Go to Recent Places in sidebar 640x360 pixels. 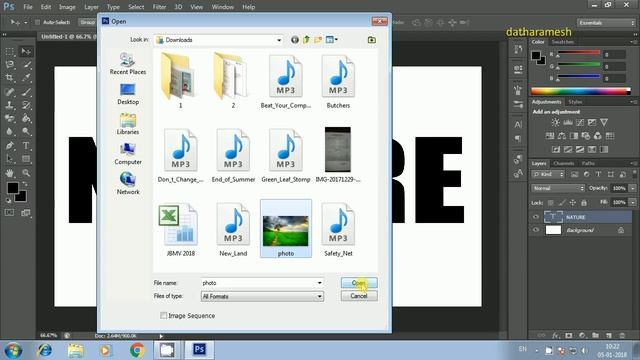128,64
